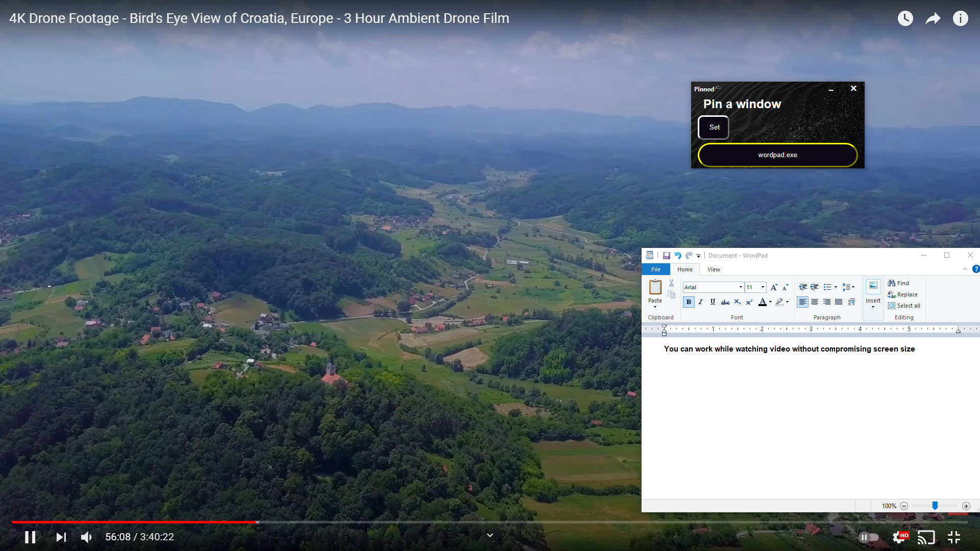
Task: Open the File menu in WordPad
Action: [656, 269]
